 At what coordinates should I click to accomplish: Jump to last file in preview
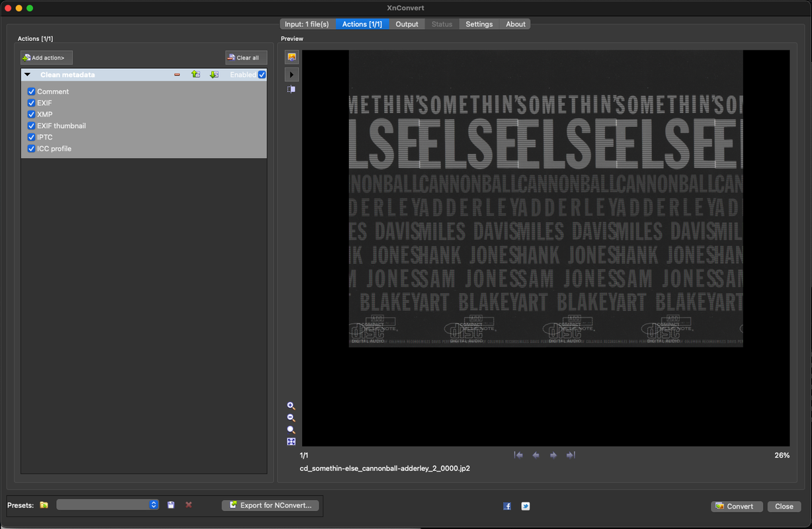(571, 455)
